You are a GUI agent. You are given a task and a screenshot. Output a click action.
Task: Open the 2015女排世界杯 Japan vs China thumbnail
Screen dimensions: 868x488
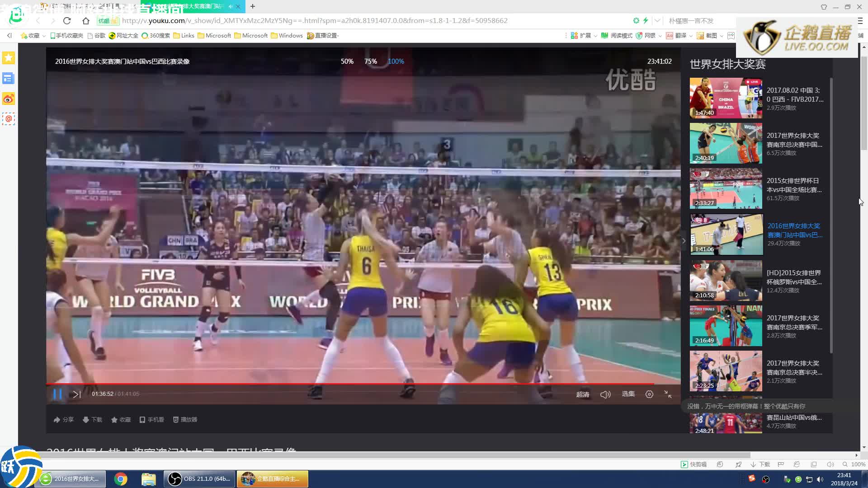click(x=726, y=188)
